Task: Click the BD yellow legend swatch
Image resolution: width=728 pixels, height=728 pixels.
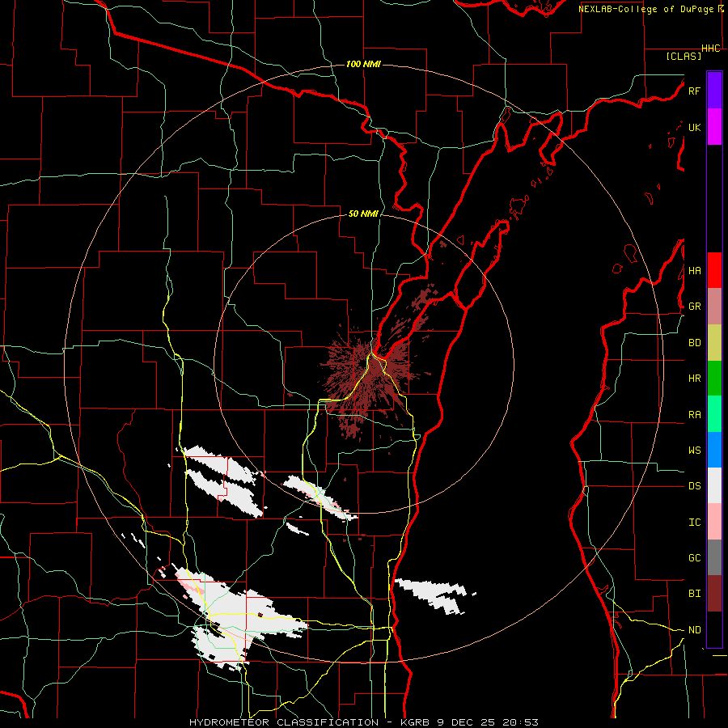Action: [x=714, y=342]
